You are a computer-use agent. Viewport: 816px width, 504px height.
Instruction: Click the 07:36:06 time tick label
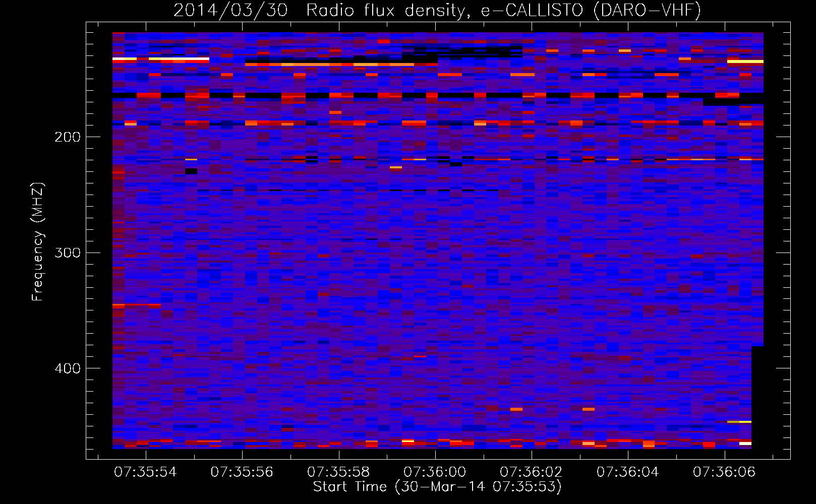[x=724, y=472]
